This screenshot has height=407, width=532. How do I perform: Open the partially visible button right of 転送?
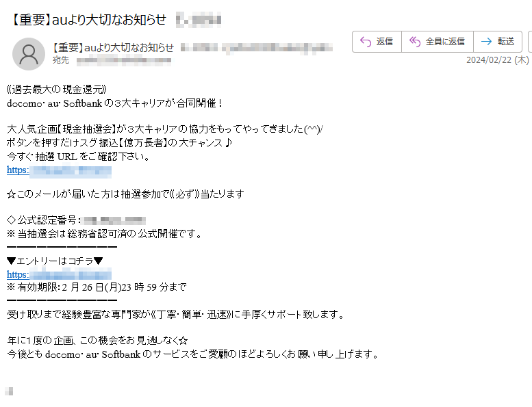tap(530, 42)
